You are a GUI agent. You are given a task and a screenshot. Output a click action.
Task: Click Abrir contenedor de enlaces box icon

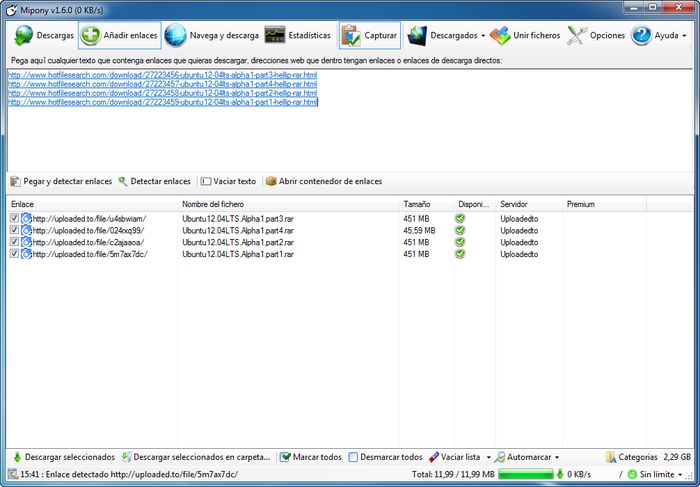point(271,181)
